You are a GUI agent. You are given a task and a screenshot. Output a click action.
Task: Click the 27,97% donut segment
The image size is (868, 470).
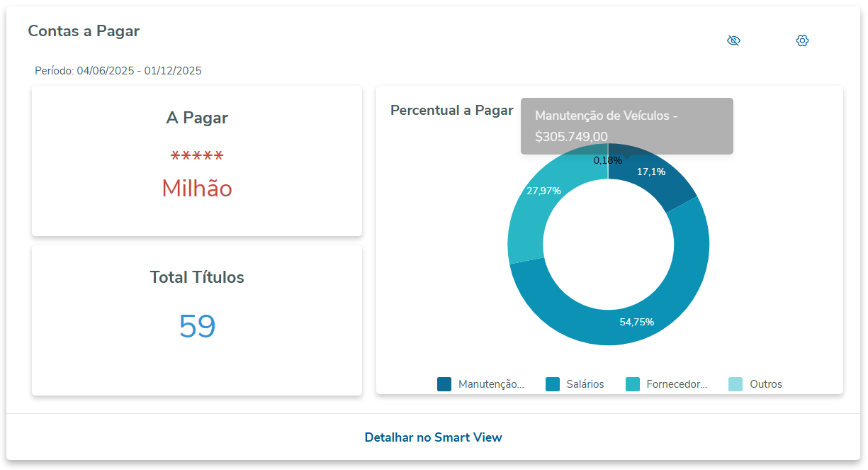[x=543, y=191]
